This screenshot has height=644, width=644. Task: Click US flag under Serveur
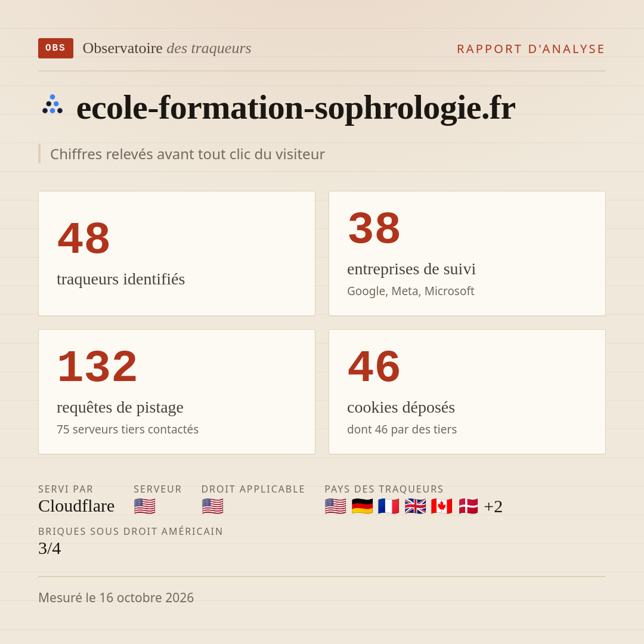coord(144,506)
